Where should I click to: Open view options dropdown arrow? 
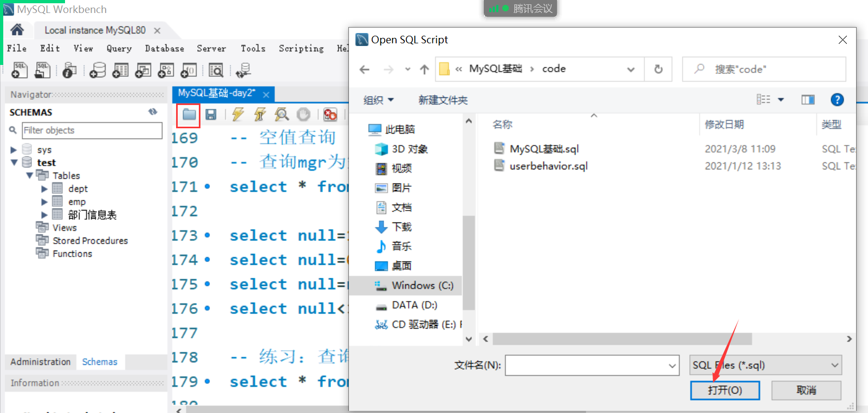[x=781, y=100]
